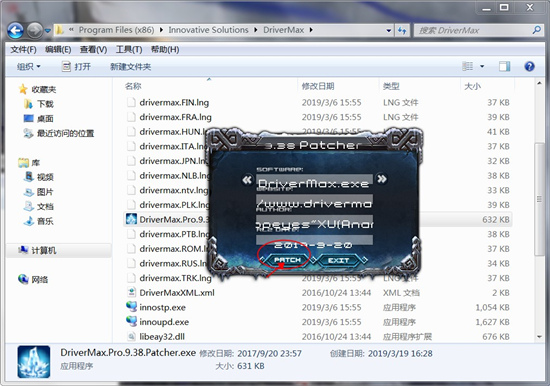
Task: Open the view options dropdown arrow
Action: point(482,66)
